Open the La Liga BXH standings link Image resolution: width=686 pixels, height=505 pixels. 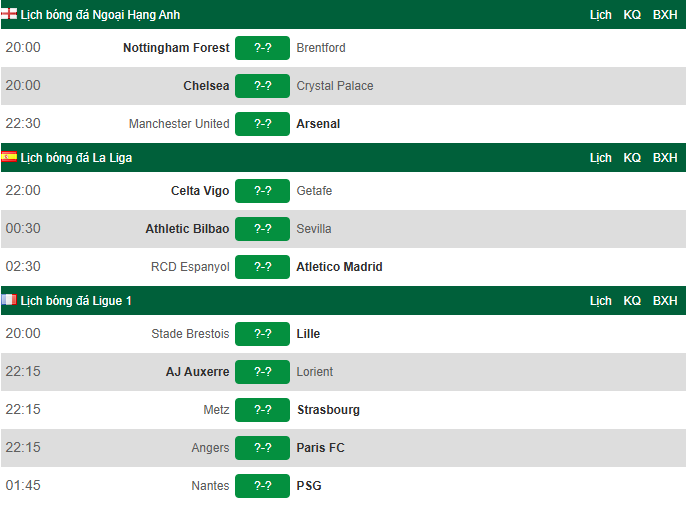click(x=665, y=158)
